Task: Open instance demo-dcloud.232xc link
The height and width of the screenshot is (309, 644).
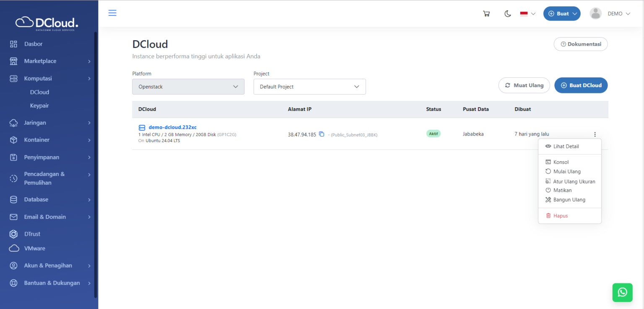Action: click(173, 127)
